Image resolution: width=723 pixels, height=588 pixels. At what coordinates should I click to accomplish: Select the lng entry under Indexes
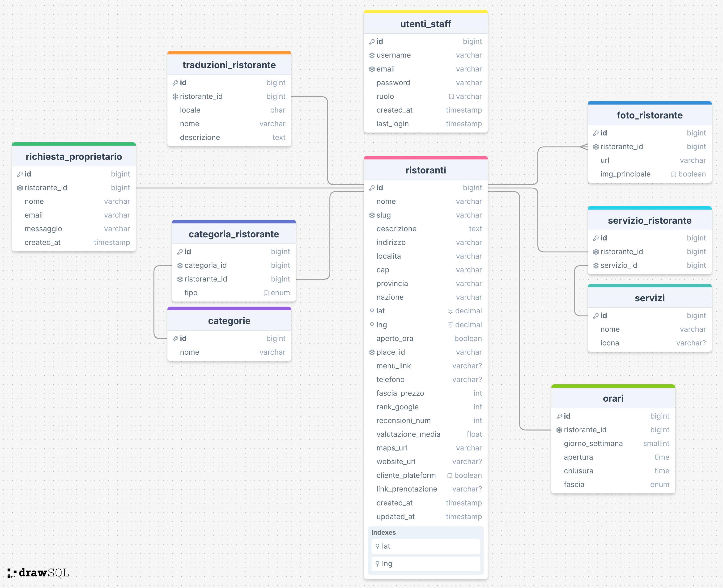[x=425, y=564]
